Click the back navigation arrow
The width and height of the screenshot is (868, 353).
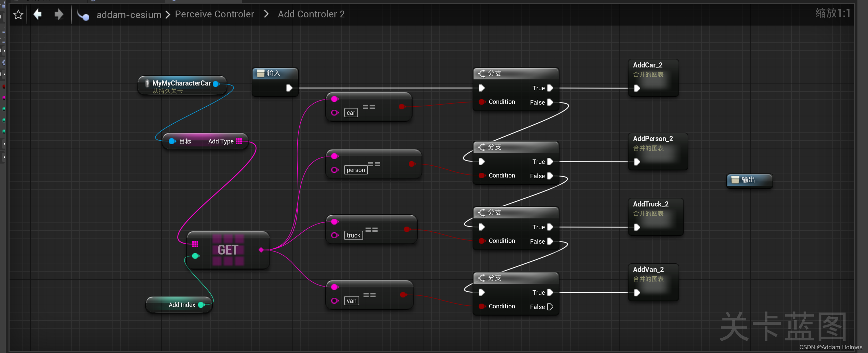tap(38, 14)
